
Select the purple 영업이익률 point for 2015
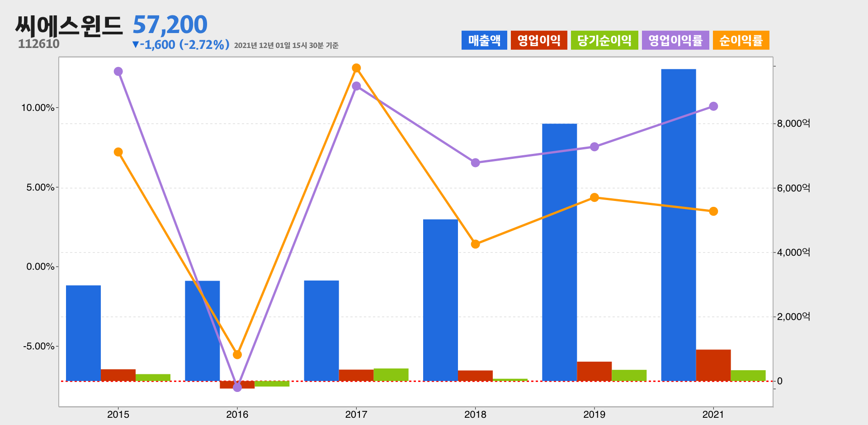pyautogui.click(x=118, y=72)
